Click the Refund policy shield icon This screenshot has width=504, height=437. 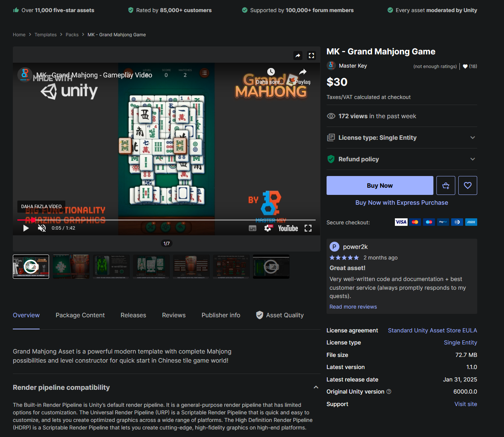[x=331, y=159]
